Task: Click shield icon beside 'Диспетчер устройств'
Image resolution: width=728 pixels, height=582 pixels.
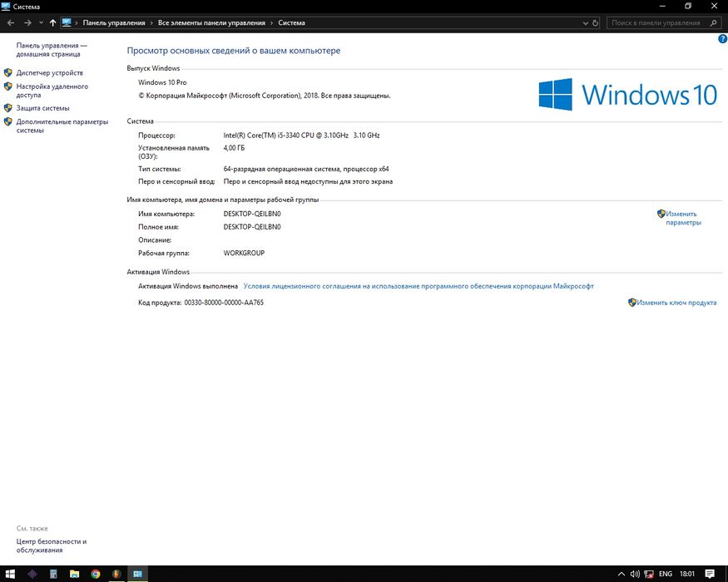Action: click(x=7, y=73)
